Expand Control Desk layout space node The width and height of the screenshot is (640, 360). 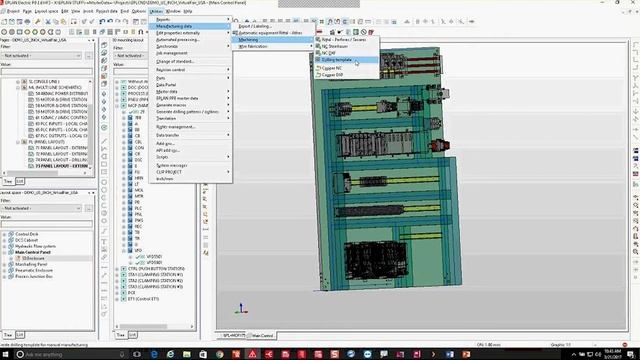click(4, 234)
